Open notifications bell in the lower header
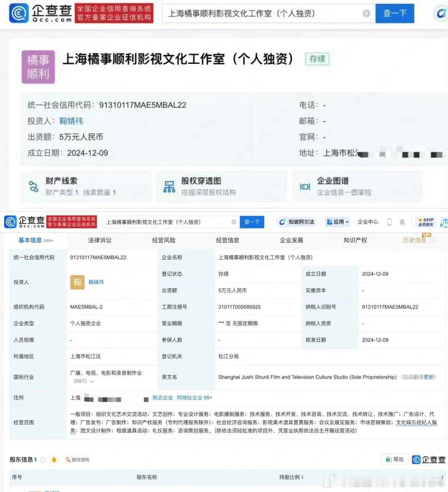This screenshot has width=448, height=492. click(x=402, y=222)
